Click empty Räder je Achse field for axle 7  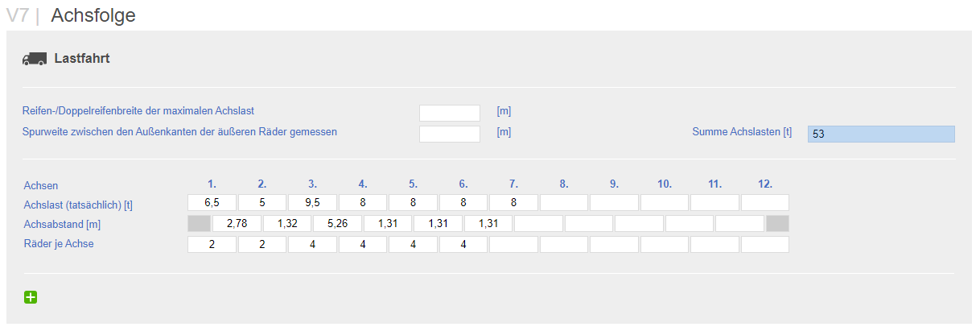[513, 244]
